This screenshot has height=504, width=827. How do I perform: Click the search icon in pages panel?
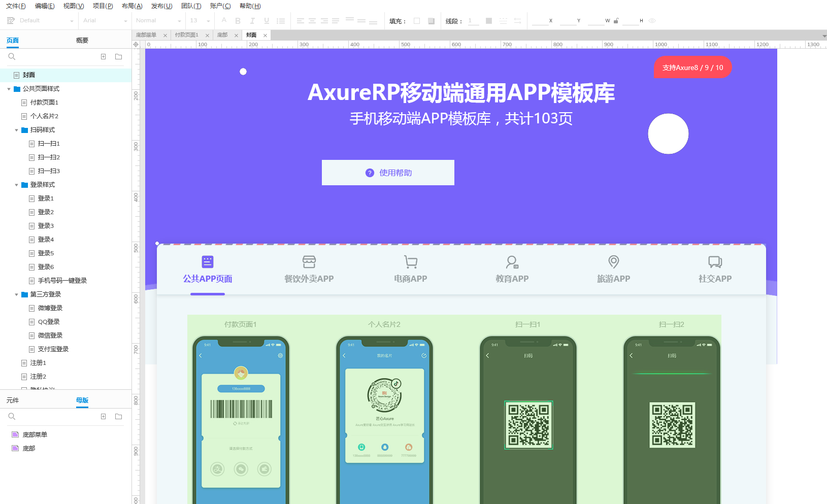[x=12, y=56]
